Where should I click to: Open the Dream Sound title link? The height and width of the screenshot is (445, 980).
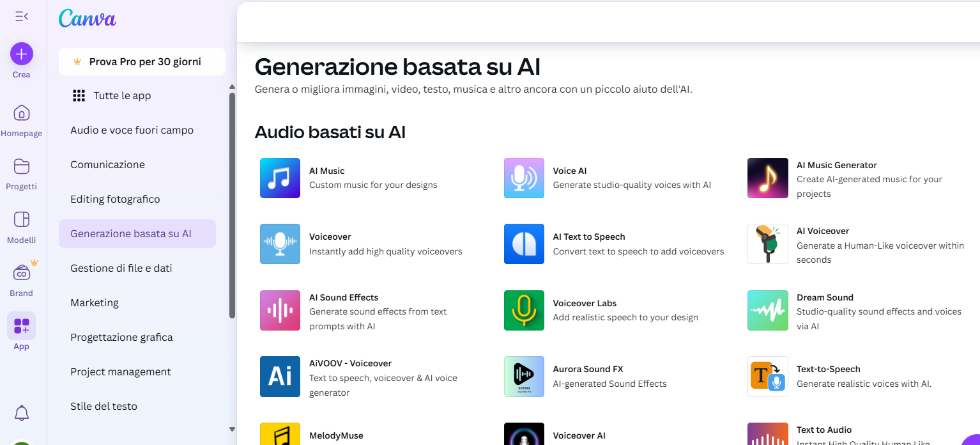825,297
